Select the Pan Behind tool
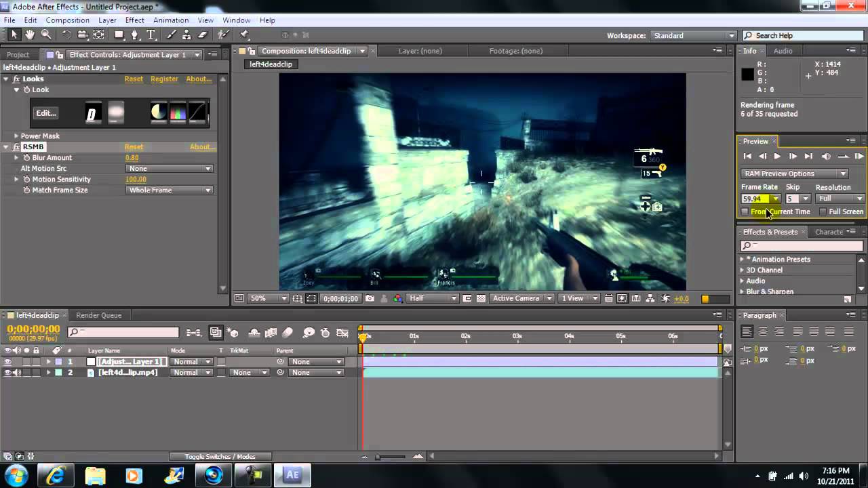The height and width of the screenshot is (488, 868). tap(99, 35)
